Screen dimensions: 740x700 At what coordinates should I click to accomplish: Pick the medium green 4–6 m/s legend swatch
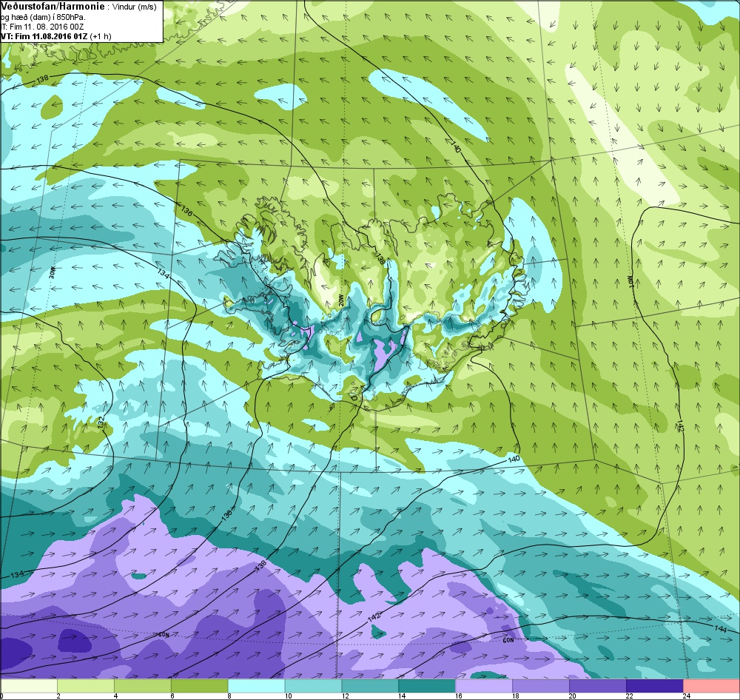coord(143,685)
